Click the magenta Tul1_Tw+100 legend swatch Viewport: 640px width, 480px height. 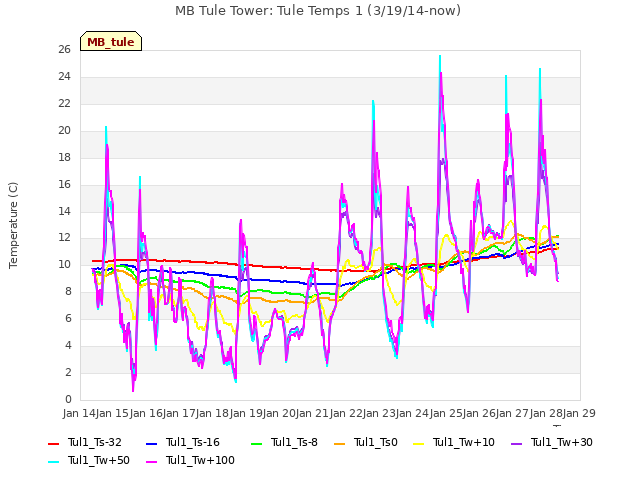pyautogui.click(x=152, y=461)
